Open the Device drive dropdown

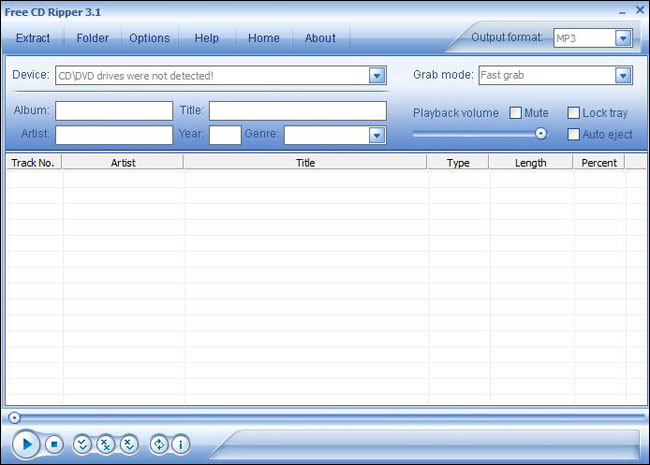click(x=377, y=75)
